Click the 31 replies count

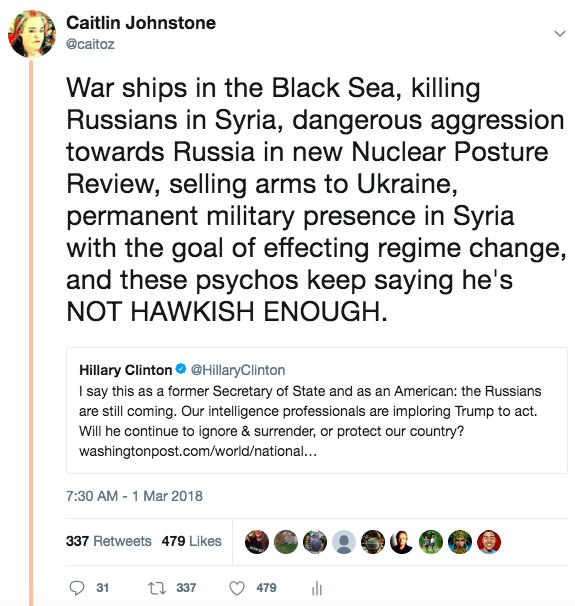click(102, 588)
